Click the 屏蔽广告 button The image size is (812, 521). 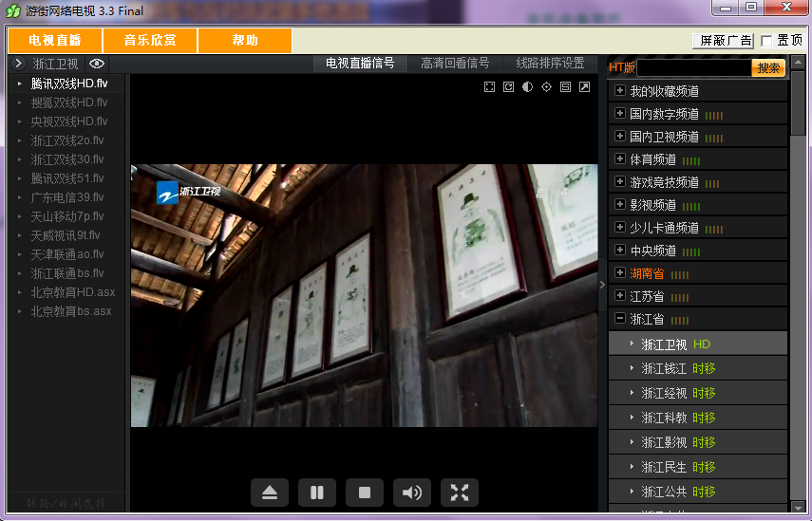[x=724, y=41]
